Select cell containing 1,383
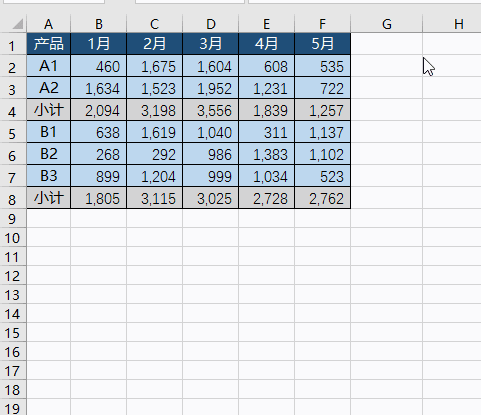This screenshot has width=481, height=415. point(267,154)
